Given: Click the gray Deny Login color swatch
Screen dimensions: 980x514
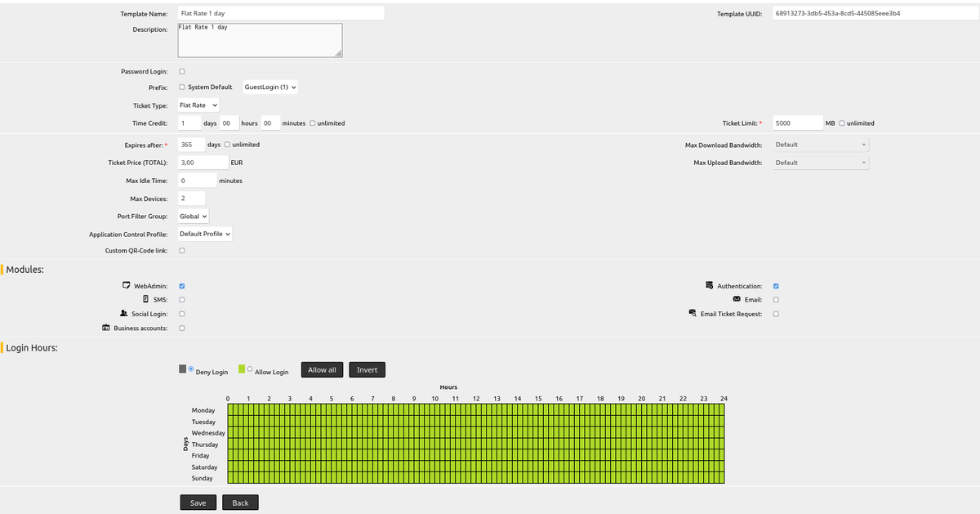Looking at the screenshot, I should click(x=183, y=369).
